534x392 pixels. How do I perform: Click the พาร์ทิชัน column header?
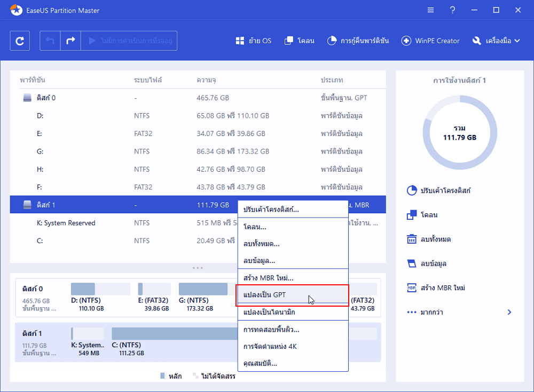point(33,80)
